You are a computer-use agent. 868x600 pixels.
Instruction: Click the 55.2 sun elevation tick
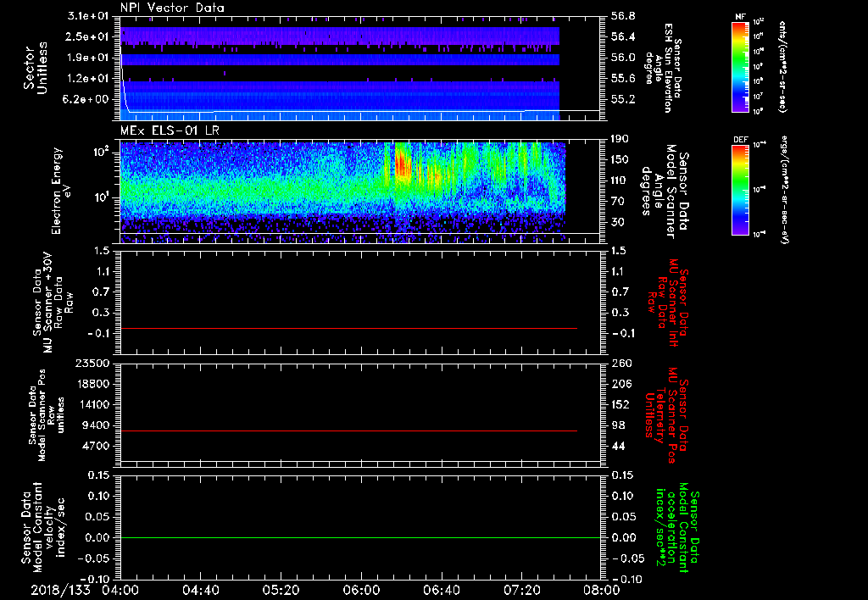(623, 99)
